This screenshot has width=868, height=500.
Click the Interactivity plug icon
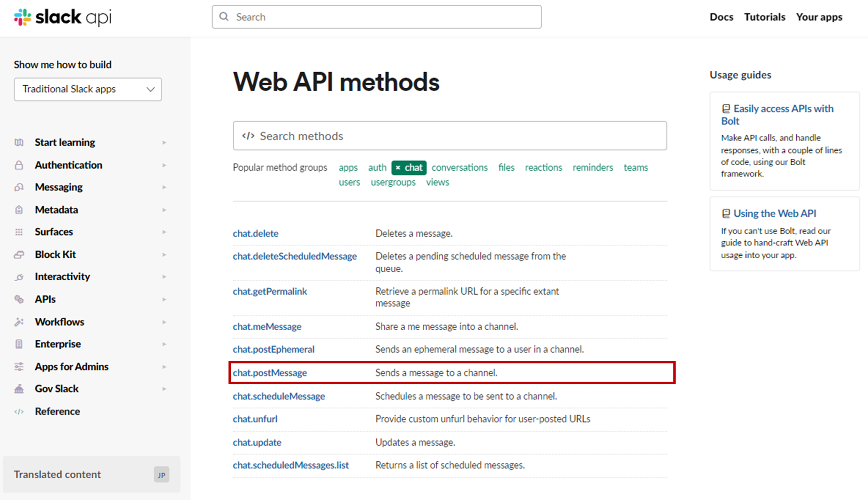[19, 277]
